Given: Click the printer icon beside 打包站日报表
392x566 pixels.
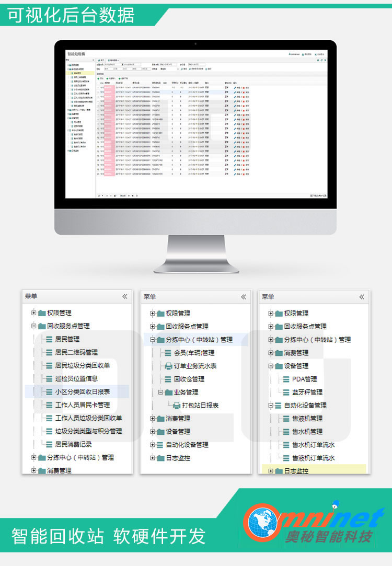Looking at the screenshot, I should [x=177, y=406].
